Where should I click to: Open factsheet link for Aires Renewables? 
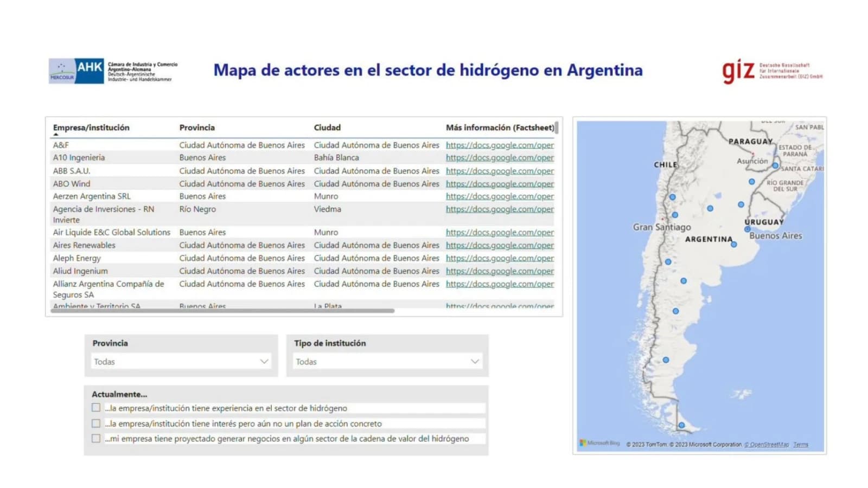[x=500, y=245]
